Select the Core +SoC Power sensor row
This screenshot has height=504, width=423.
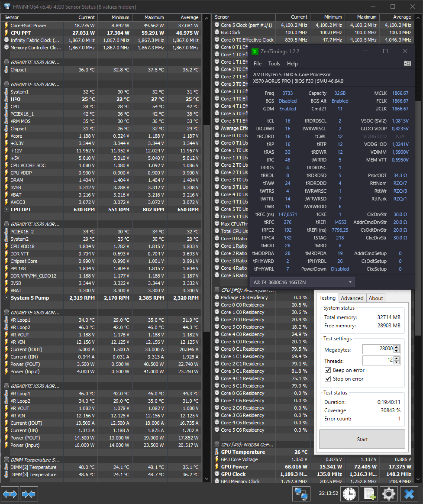pyautogui.click(x=102, y=26)
